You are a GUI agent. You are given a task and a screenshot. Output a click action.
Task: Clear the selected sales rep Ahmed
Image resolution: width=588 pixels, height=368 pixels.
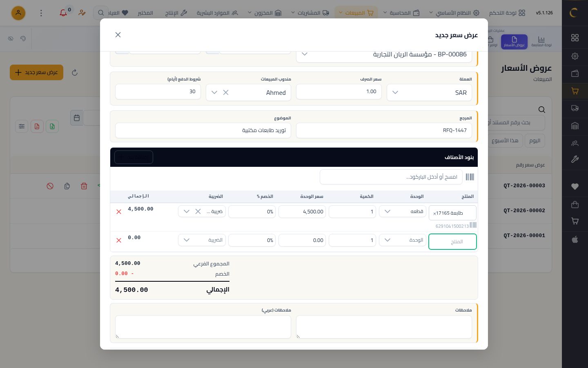tap(226, 92)
